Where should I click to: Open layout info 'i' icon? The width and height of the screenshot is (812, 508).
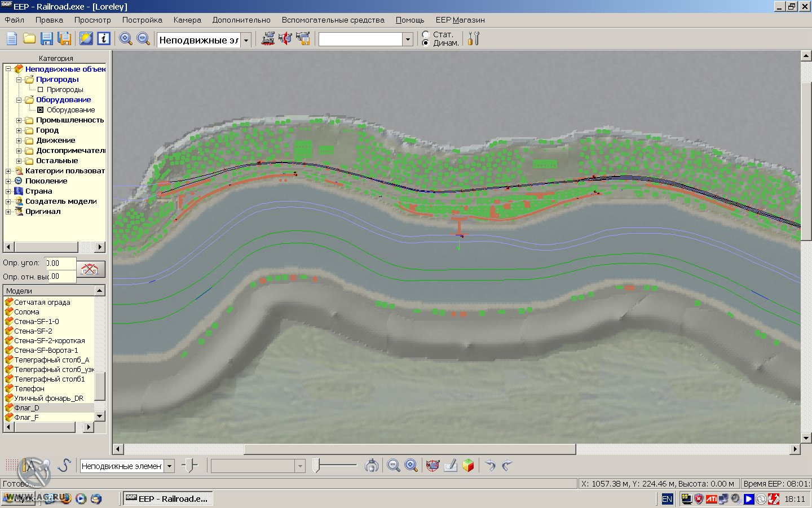(x=104, y=38)
